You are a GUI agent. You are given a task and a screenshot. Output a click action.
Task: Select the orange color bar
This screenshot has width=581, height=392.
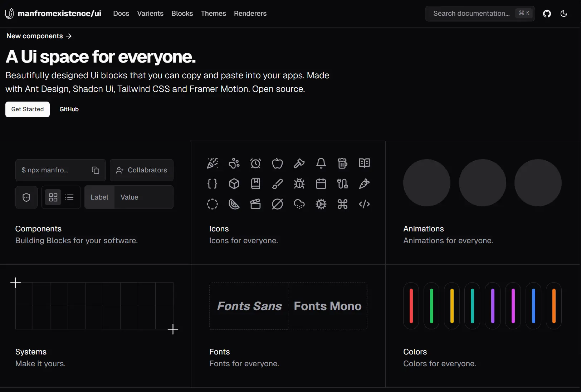coord(554,306)
